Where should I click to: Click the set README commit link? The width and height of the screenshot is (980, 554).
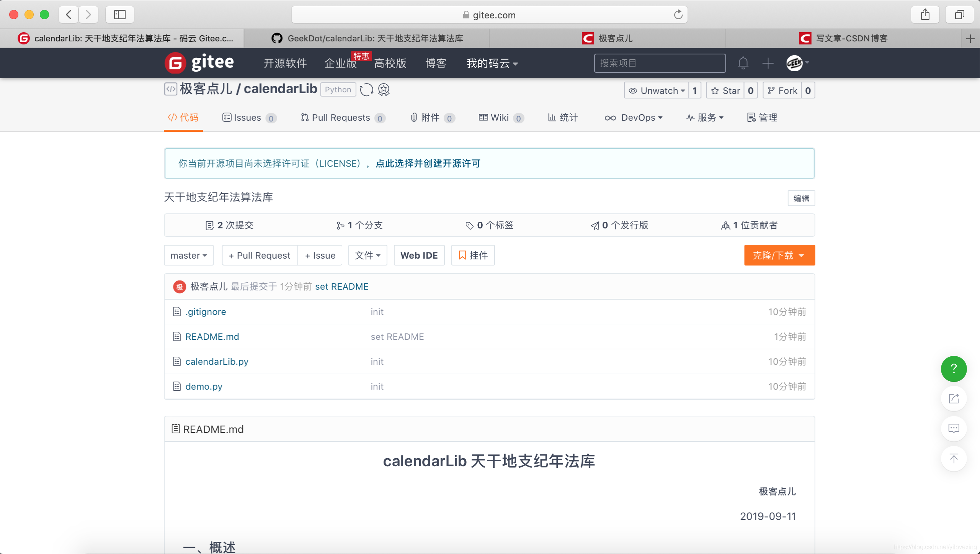[x=342, y=287]
